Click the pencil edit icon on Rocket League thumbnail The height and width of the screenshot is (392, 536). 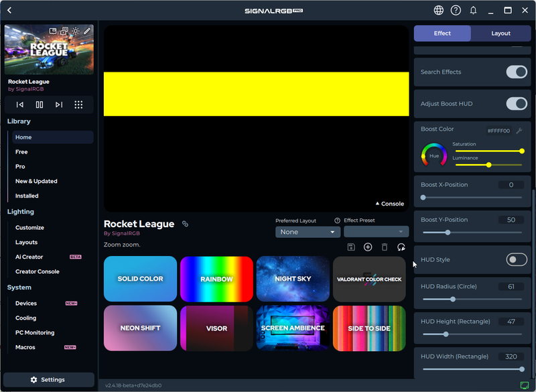(x=87, y=31)
